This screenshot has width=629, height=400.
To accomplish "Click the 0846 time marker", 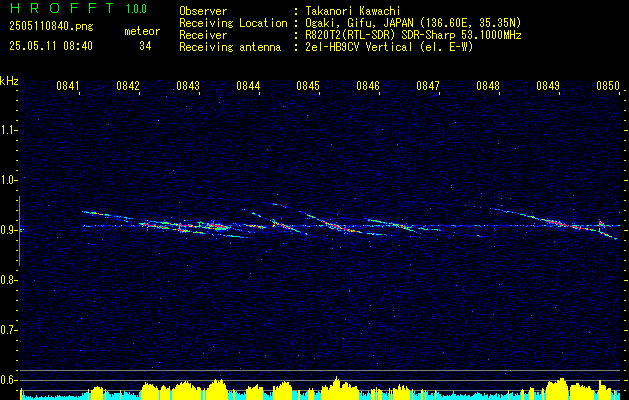I will point(368,86).
